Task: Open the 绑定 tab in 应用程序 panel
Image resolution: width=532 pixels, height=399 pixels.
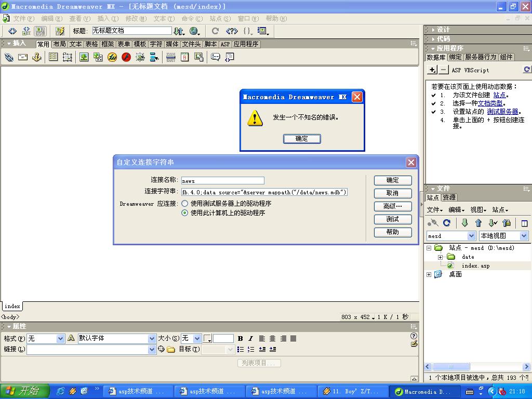Action: (455, 57)
